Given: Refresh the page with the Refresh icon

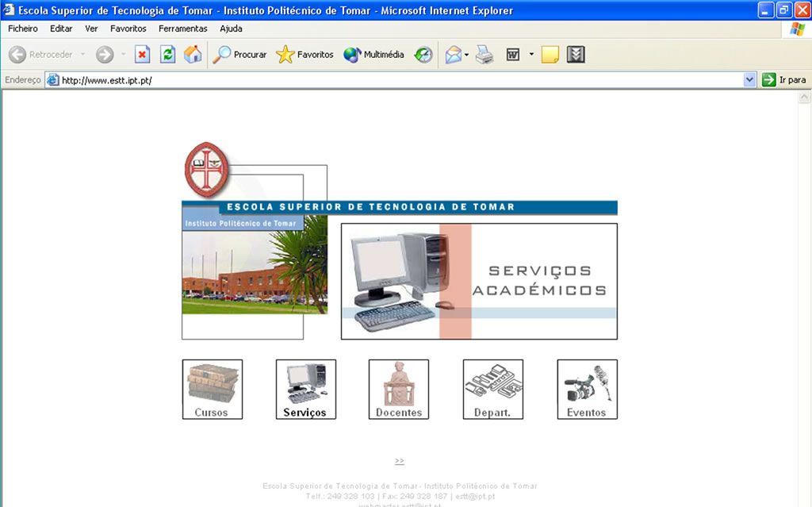Looking at the screenshot, I should coord(167,55).
